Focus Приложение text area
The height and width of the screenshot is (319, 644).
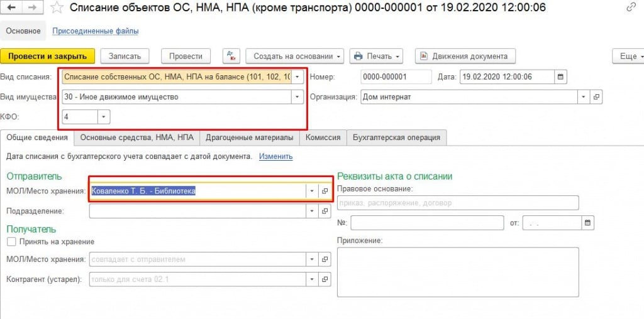[x=458, y=272]
